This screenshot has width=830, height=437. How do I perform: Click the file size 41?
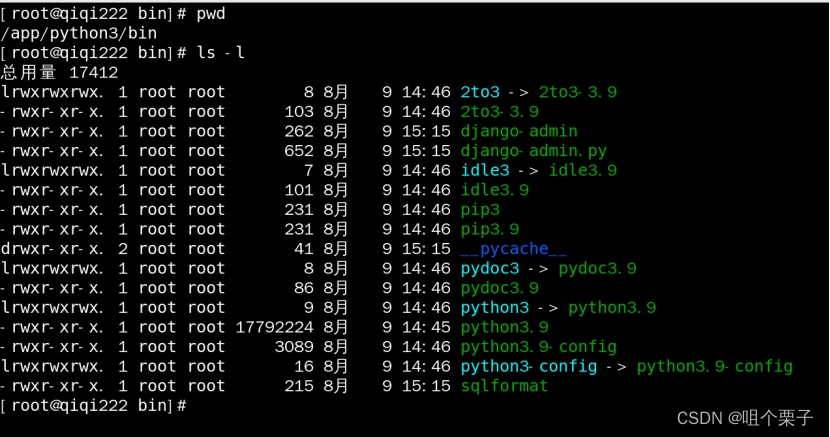[x=304, y=249]
